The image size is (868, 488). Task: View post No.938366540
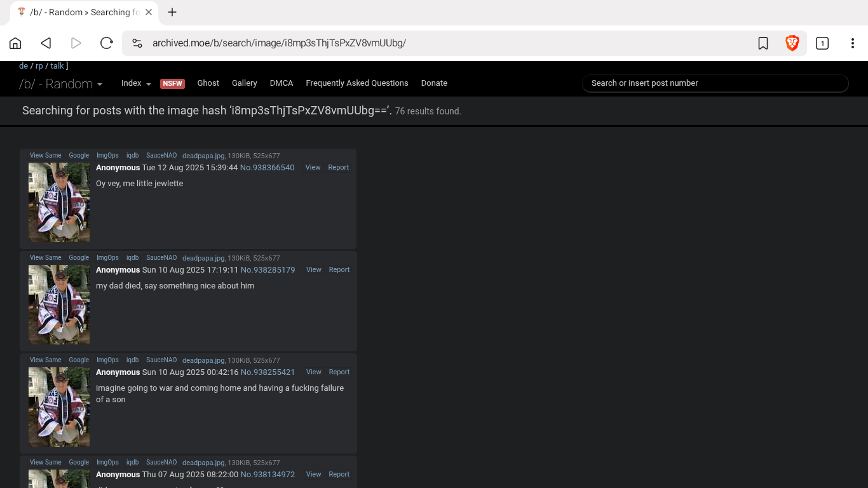[x=313, y=168]
